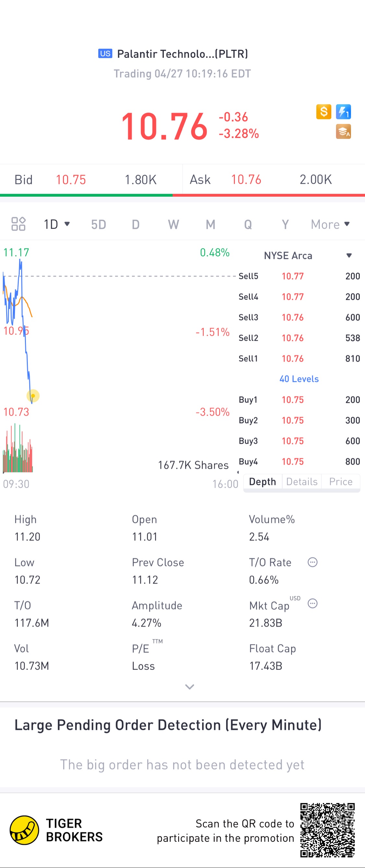Tap the yellow dollar sign icon
This screenshot has width=365, height=868.
click(323, 112)
